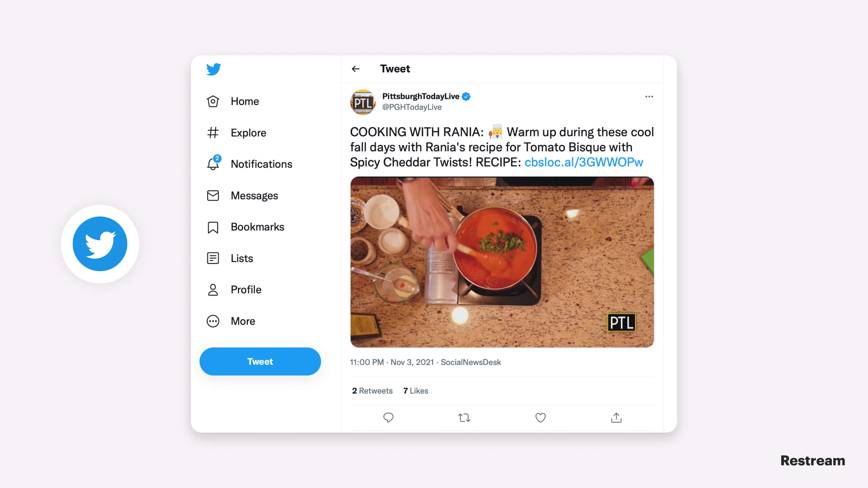
Task: View 7 Likes count label
Action: coord(416,390)
